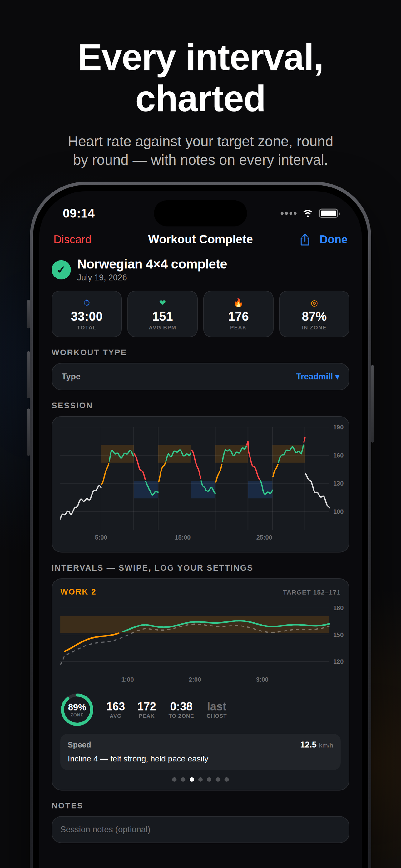Tap the green checkmark completion badge
The width and height of the screenshot is (401, 868).
[61, 270]
